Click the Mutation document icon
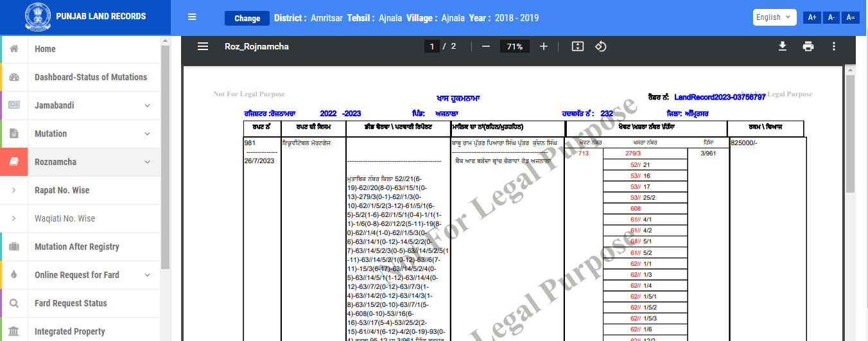 tap(14, 134)
